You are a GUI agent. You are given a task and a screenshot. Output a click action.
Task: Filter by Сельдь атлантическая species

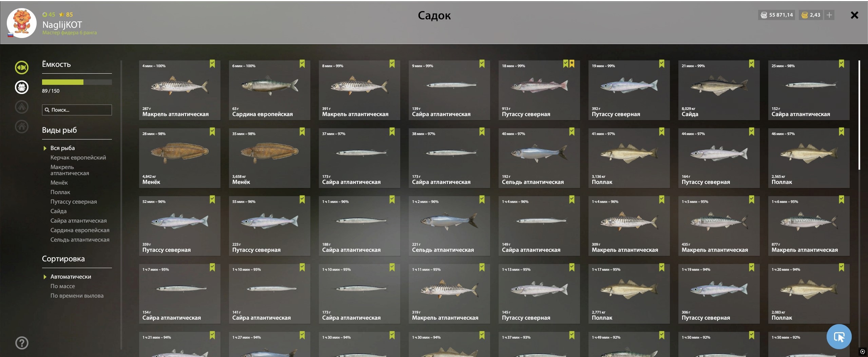pyautogui.click(x=80, y=240)
